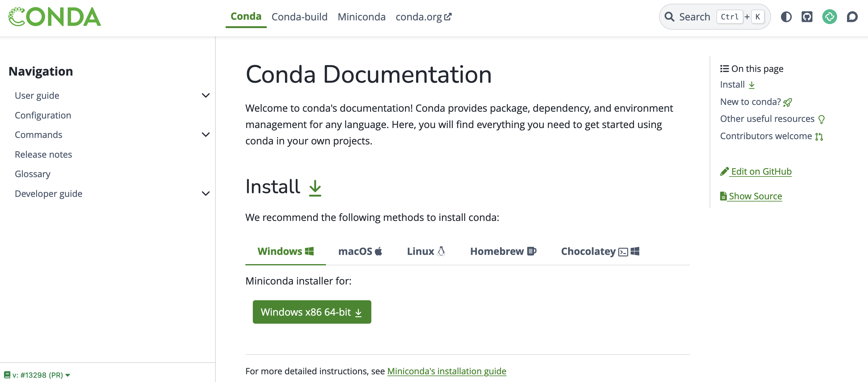Click the green Element chat icon
Screen dimensions: 868x382
[x=830, y=16]
